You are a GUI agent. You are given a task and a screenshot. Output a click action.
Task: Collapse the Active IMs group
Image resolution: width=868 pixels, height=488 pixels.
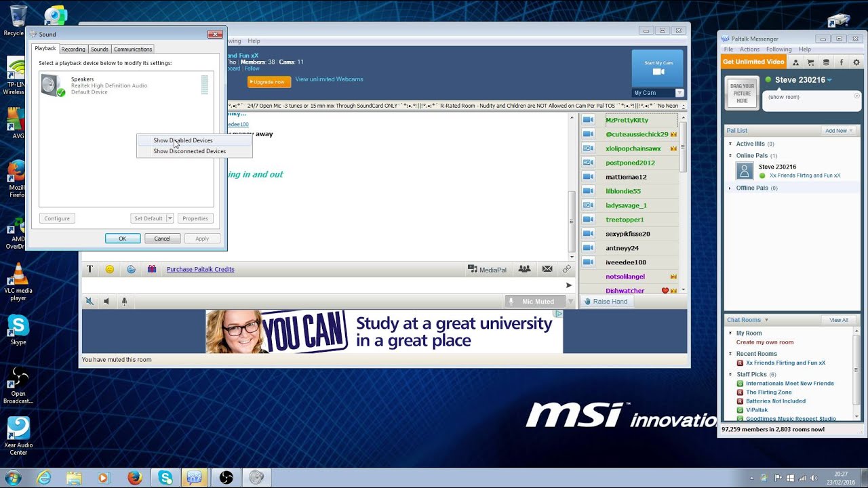pos(730,144)
